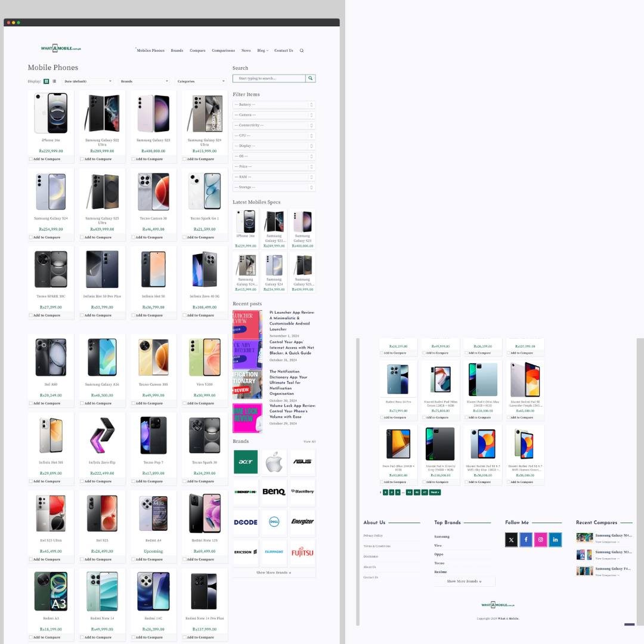The width and height of the screenshot is (644, 644).
Task: Open the Energizer brand logo
Action: tap(302, 522)
